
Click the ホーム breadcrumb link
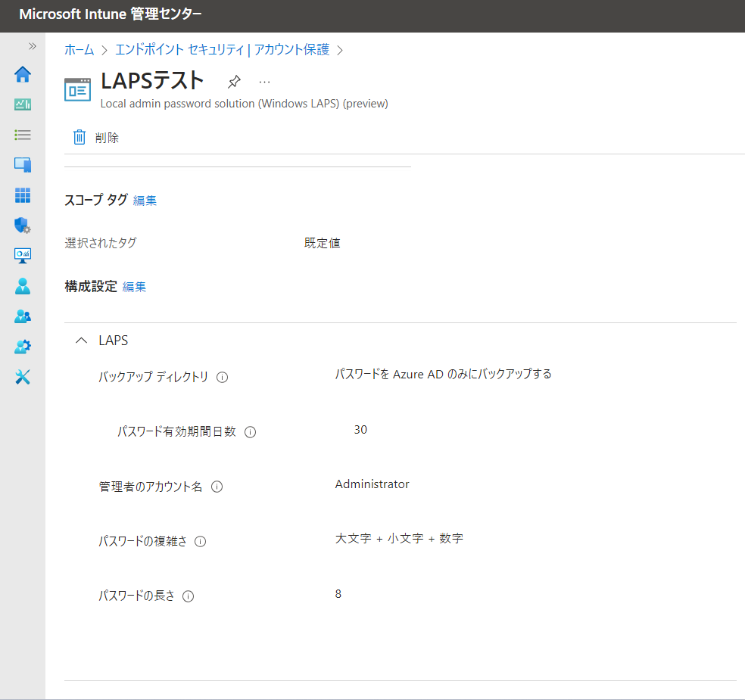pyautogui.click(x=79, y=50)
